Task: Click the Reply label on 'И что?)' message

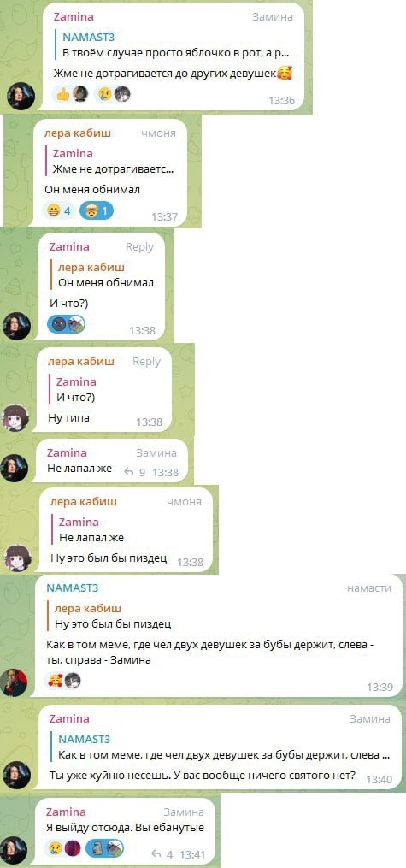Action: click(x=139, y=247)
